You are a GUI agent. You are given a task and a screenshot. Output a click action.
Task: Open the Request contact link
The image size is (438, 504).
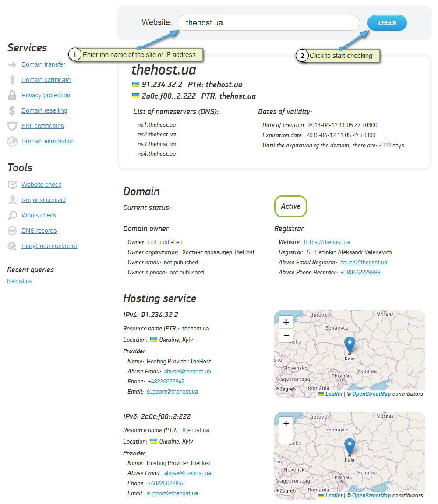coord(43,200)
